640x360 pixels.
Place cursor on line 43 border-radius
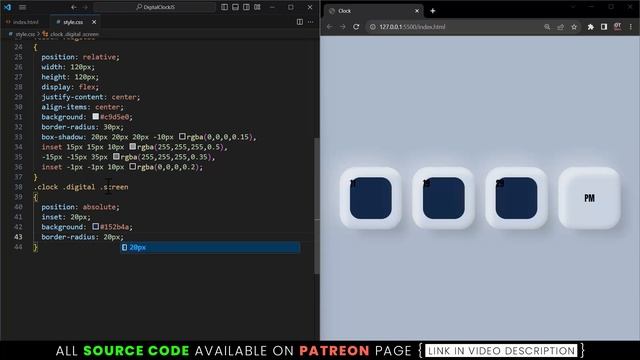coord(82,237)
